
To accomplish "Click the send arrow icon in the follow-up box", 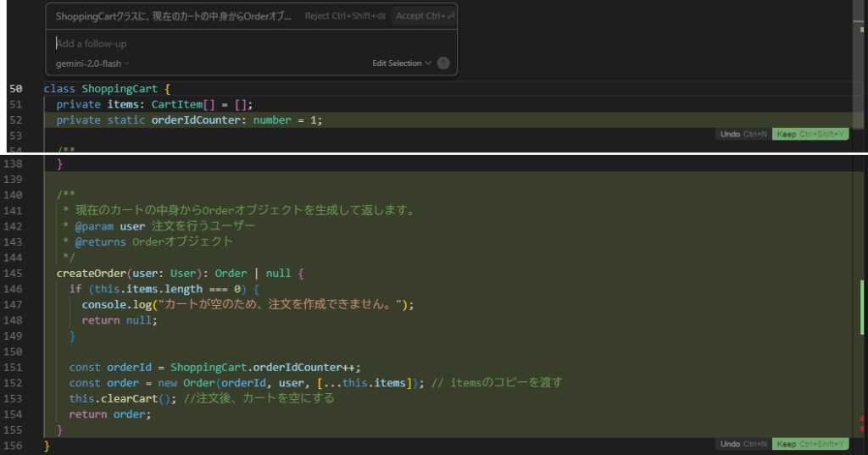I will [443, 63].
